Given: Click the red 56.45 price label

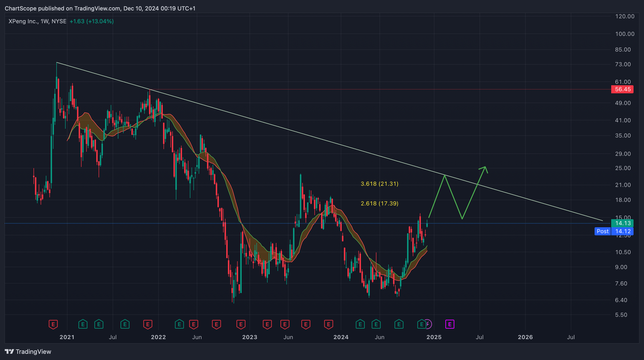Looking at the screenshot, I should click(622, 89).
